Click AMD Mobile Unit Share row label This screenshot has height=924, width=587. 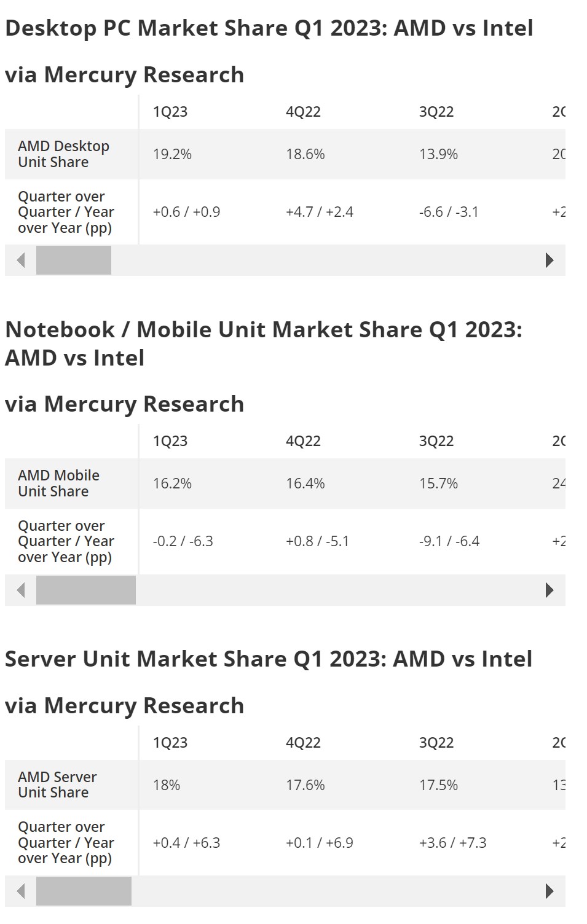tap(58, 484)
